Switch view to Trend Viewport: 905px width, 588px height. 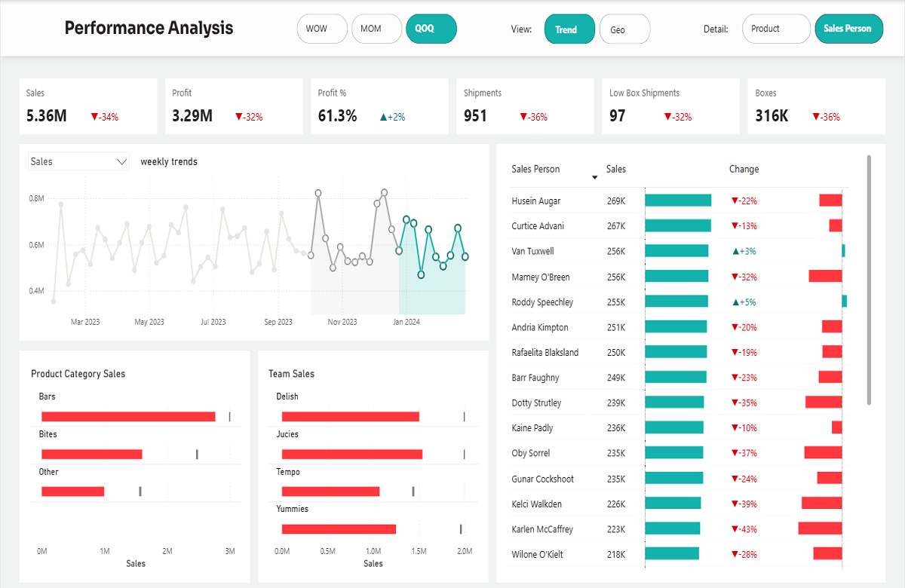coord(569,29)
